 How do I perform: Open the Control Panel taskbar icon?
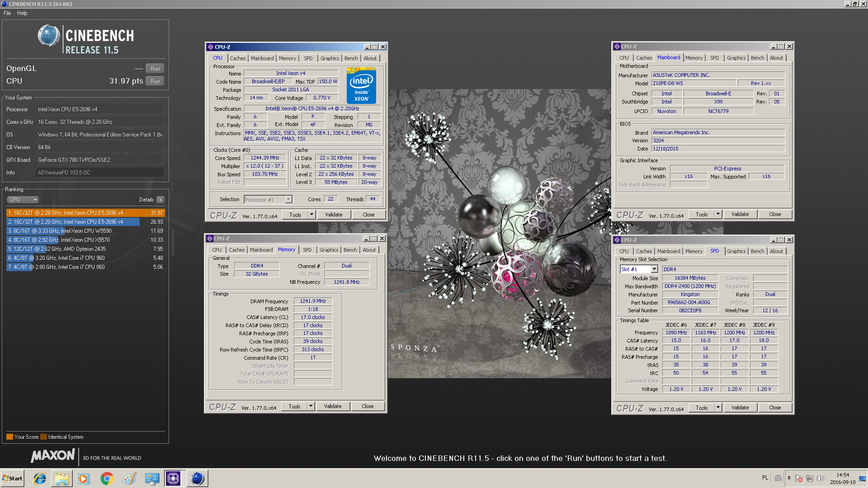click(x=152, y=479)
